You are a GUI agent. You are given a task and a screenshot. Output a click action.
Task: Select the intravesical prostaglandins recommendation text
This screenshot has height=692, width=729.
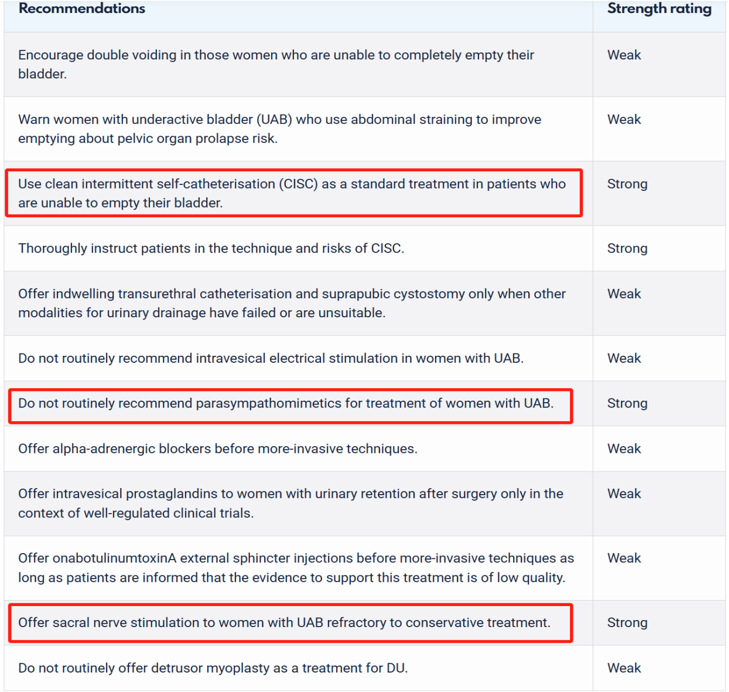(x=291, y=503)
